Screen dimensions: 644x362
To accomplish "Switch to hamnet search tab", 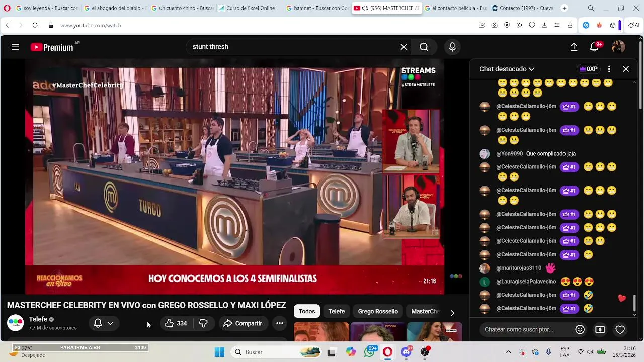I will 318,8.
